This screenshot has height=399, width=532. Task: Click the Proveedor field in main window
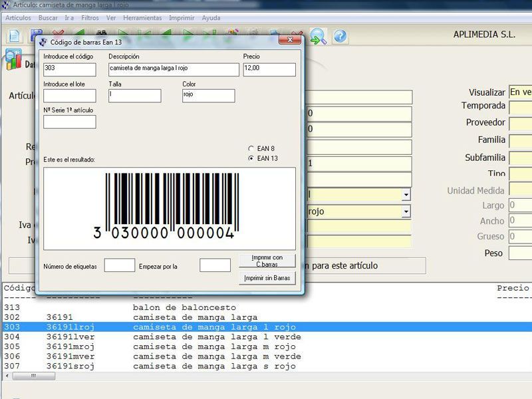[521, 124]
